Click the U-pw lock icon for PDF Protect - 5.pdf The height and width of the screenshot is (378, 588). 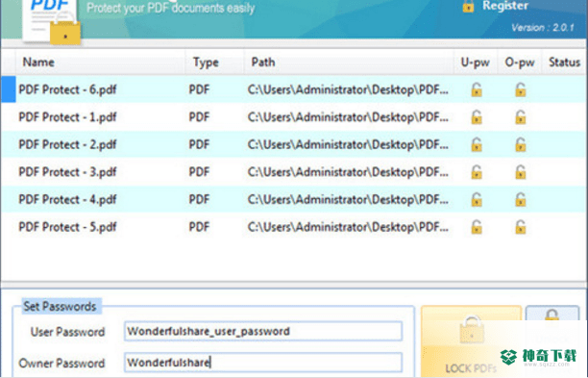tap(477, 227)
